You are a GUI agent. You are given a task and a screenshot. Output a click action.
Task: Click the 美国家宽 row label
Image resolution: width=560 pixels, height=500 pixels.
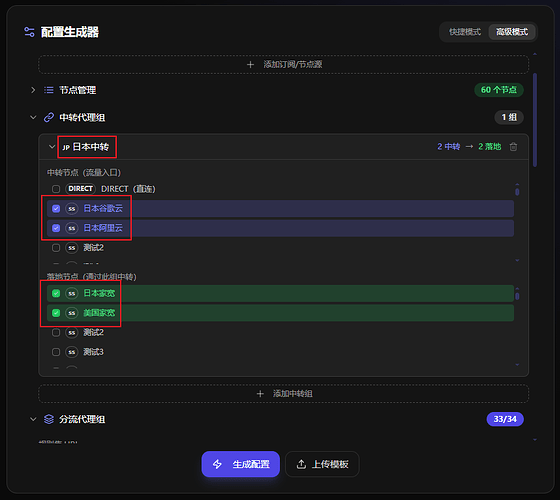(x=99, y=313)
